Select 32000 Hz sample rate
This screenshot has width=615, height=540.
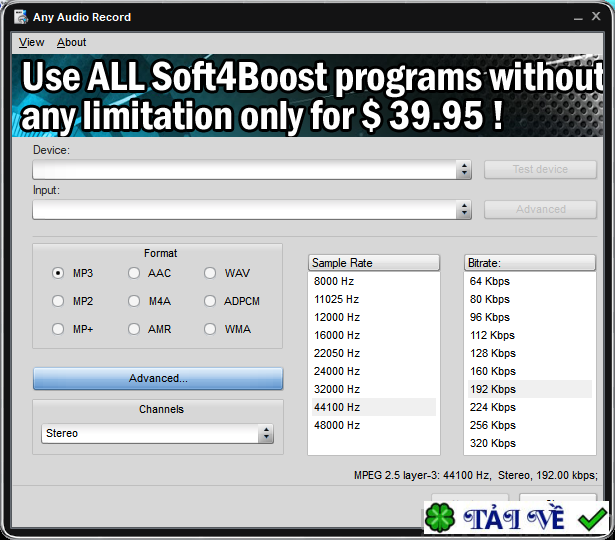pyautogui.click(x=374, y=389)
